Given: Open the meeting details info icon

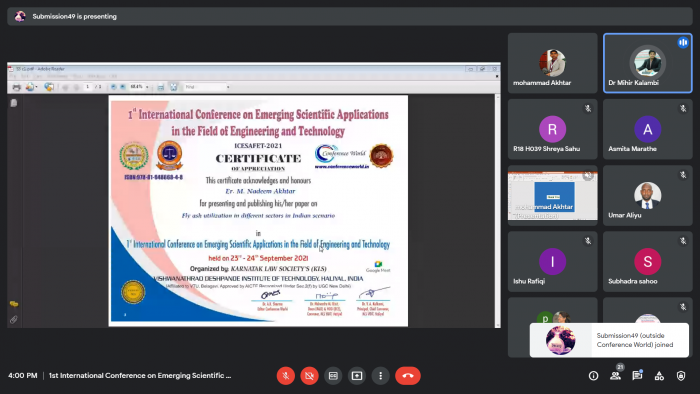Looking at the screenshot, I should point(593,376).
